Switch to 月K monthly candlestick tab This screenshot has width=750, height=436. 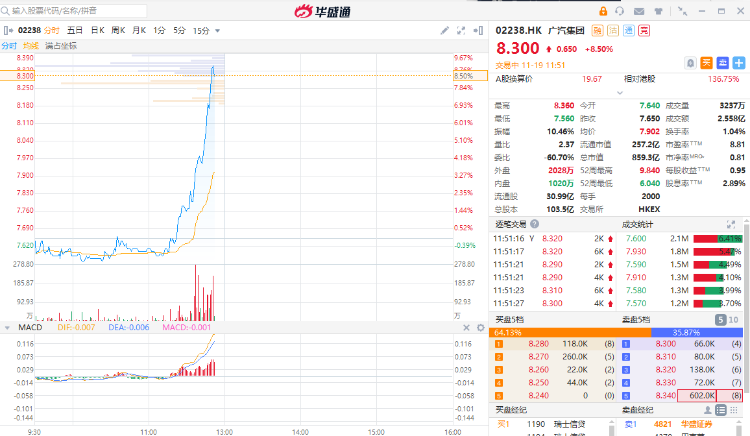coord(139,31)
